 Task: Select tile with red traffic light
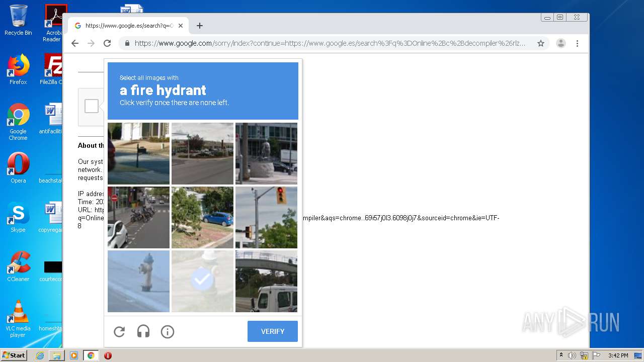pyautogui.click(x=266, y=218)
